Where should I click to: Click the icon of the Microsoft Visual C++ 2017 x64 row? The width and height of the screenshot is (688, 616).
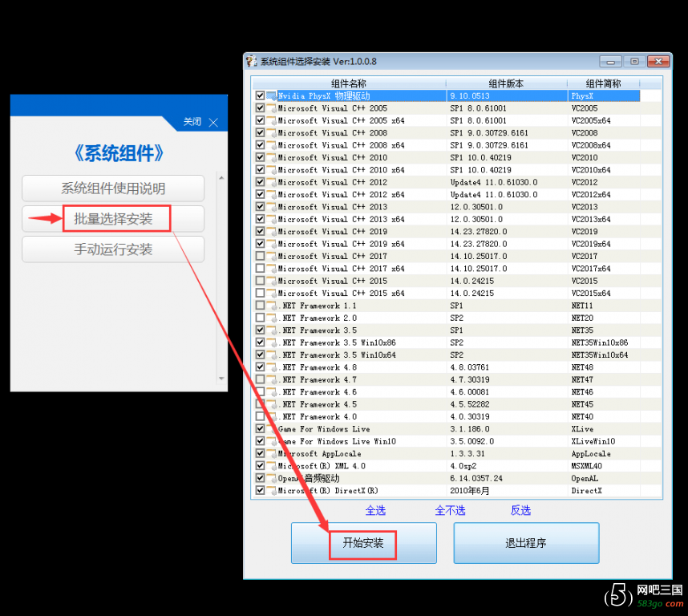[x=271, y=268]
